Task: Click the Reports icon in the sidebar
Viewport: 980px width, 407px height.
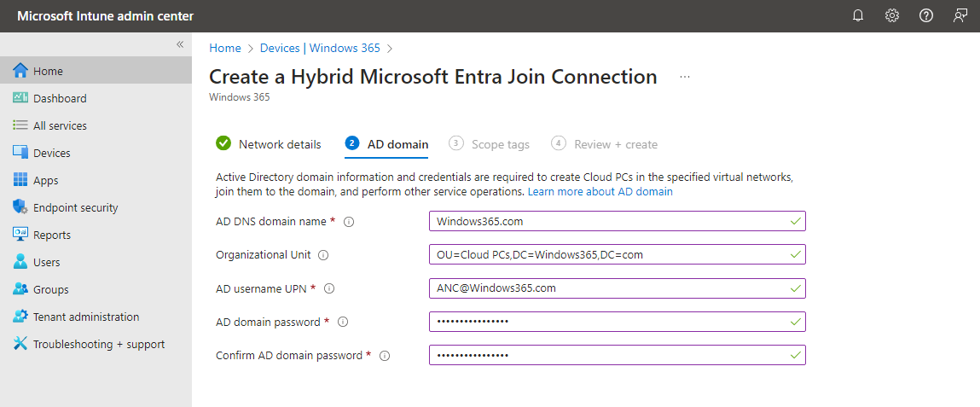Action: pos(20,235)
